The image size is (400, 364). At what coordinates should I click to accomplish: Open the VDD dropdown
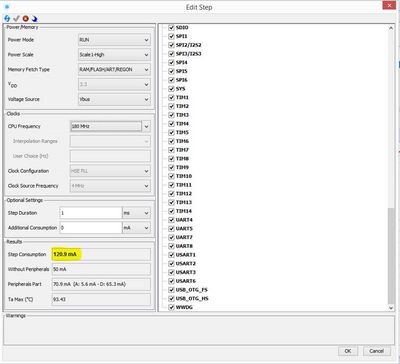(x=114, y=85)
